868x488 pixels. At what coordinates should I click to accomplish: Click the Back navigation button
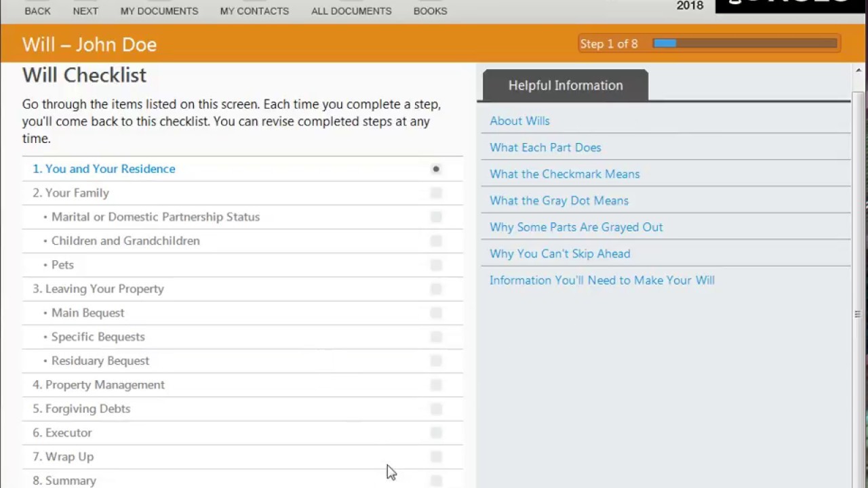[37, 11]
